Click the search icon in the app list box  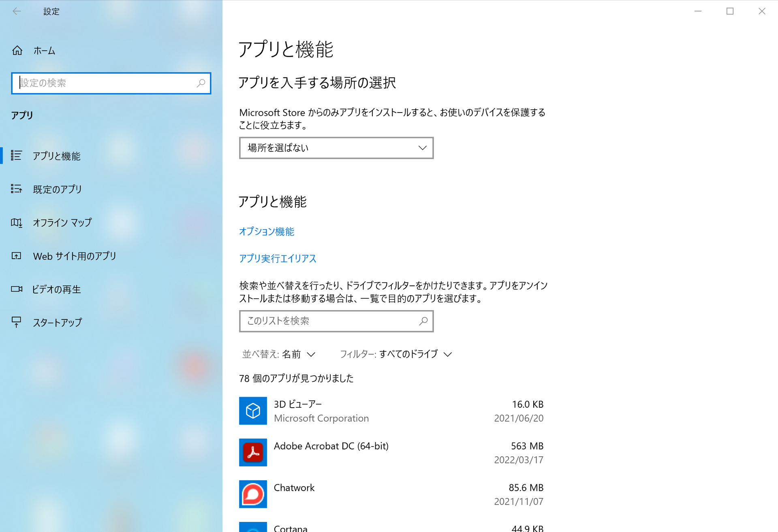(423, 321)
